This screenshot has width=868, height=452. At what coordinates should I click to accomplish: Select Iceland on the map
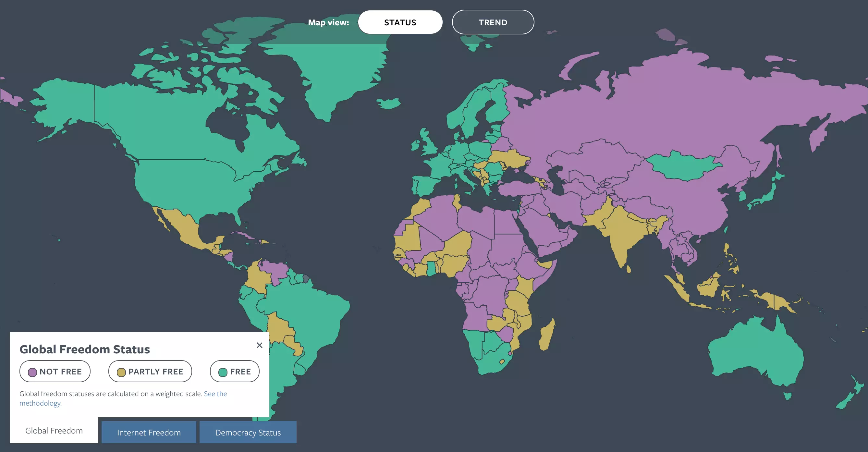[x=388, y=103]
